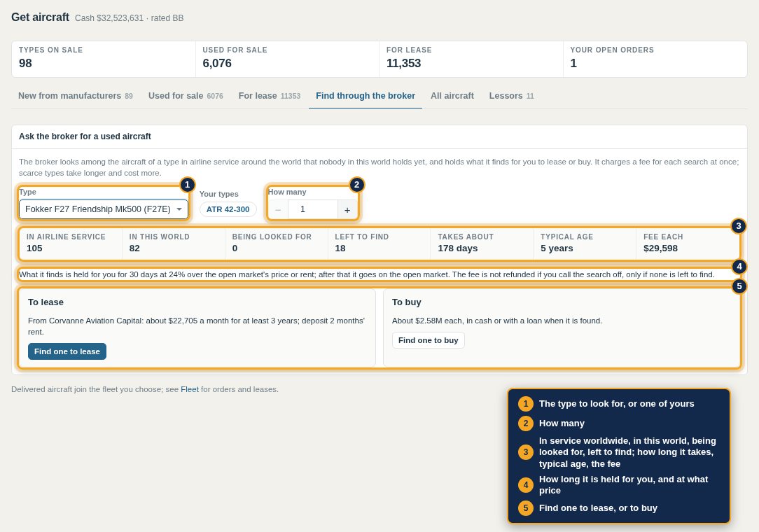Click the Used for sale value 6,076
Viewport: 759px width, 532px height.
pyautogui.click(x=217, y=64)
